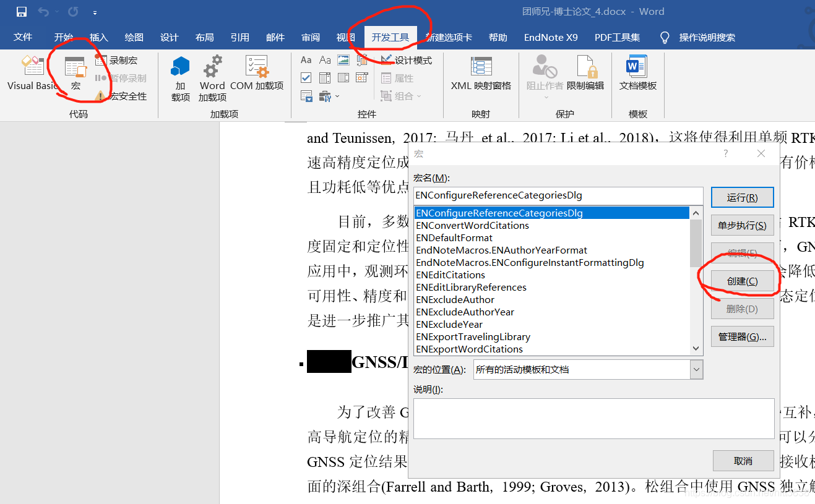The image size is (815, 504).
Task: Customize quick access toolbar dropdown
Action: [x=95, y=12]
